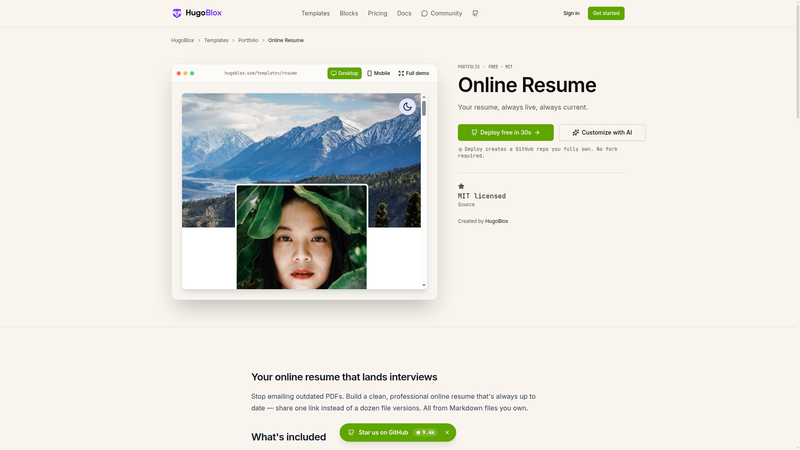This screenshot has width=800, height=450.
Task: Click the 9.4k star count badge
Action: coord(425,433)
